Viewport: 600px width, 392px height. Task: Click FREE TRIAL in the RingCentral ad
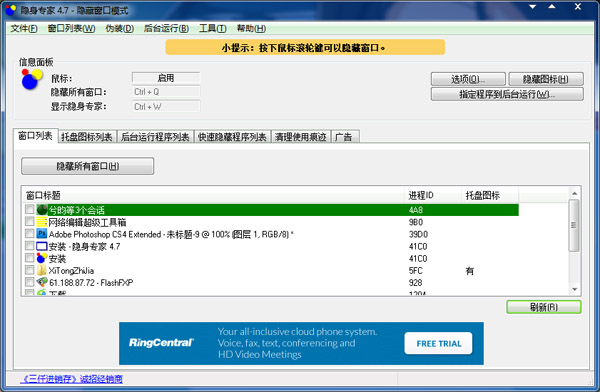[439, 343]
